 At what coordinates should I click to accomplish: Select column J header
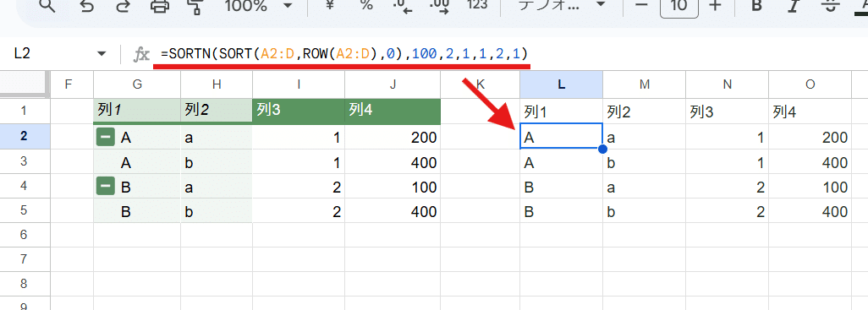tap(393, 84)
